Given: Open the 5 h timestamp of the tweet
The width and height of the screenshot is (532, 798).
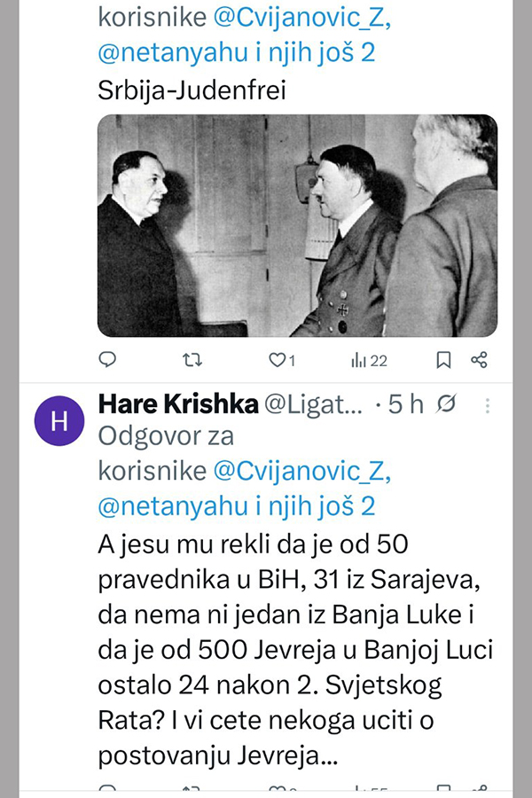Looking at the screenshot, I should click(406, 404).
